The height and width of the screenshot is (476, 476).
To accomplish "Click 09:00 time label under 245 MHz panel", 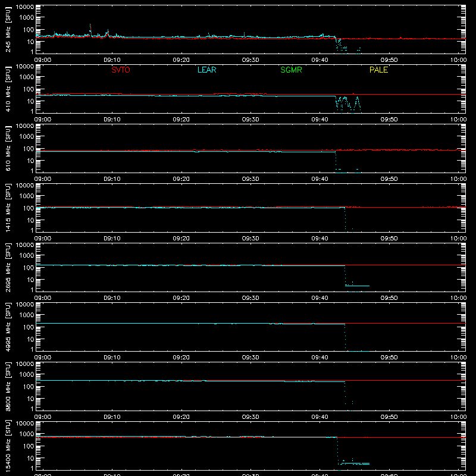I will [x=42, y=60].
